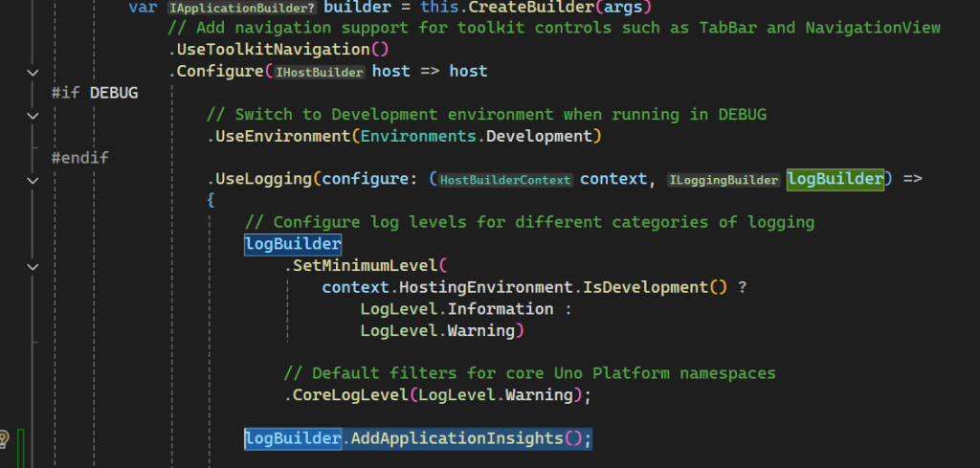Image resolution: width=980 pixels, height=468 pixels.
Task: Click the #if DEBUG preprocessor directive
Action: pos(95,93)
